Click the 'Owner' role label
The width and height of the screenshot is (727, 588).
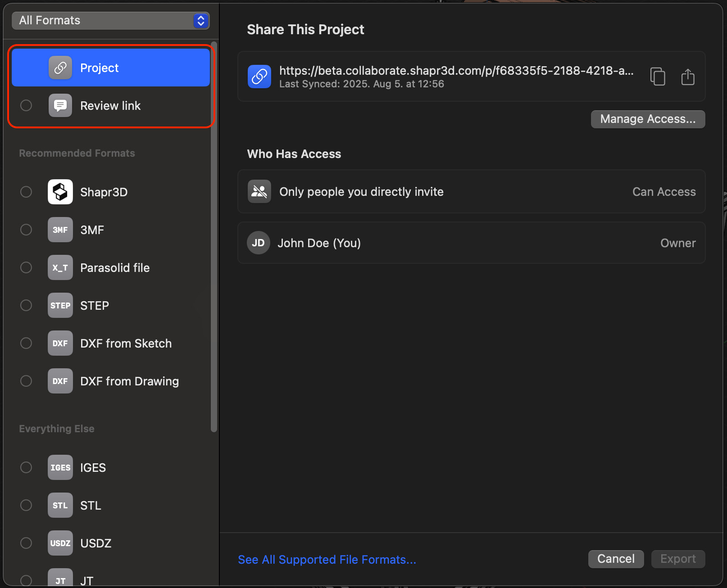pos(678,243)
